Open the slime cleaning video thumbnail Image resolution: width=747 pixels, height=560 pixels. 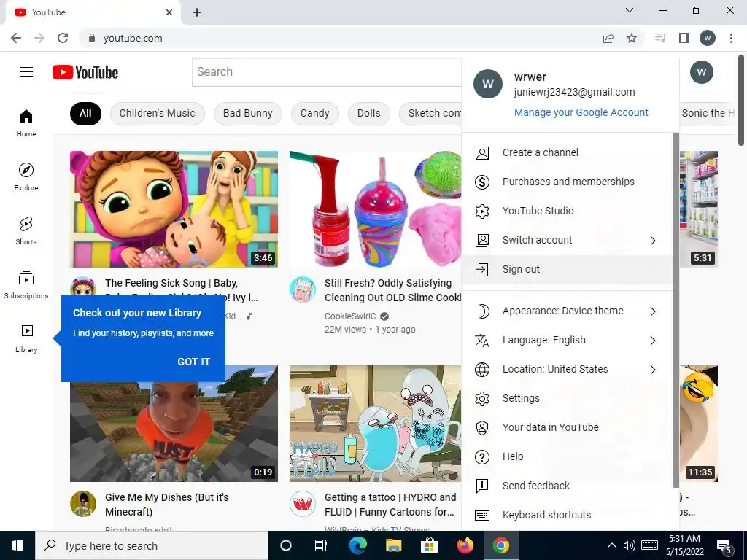point(376,209)
